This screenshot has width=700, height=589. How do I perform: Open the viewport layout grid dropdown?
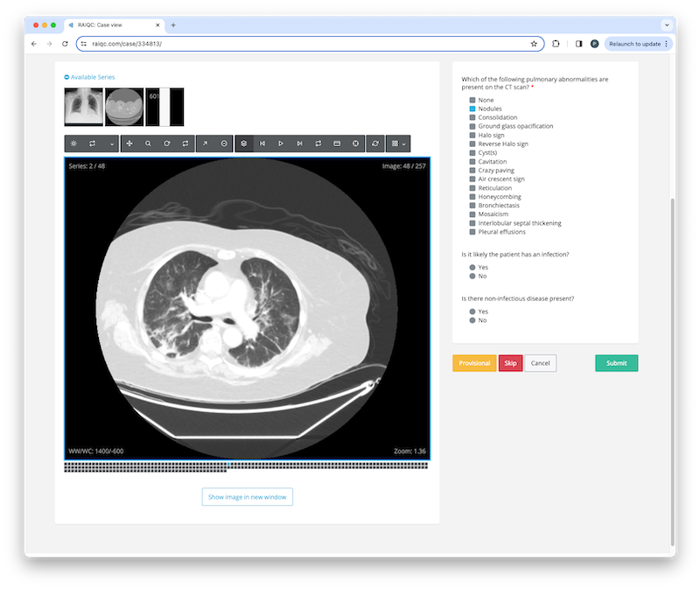(397, 144)
